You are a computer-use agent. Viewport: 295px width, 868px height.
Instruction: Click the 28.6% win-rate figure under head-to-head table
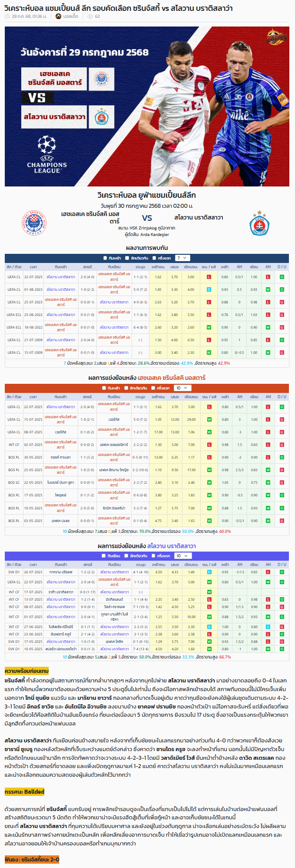(143, 363)
